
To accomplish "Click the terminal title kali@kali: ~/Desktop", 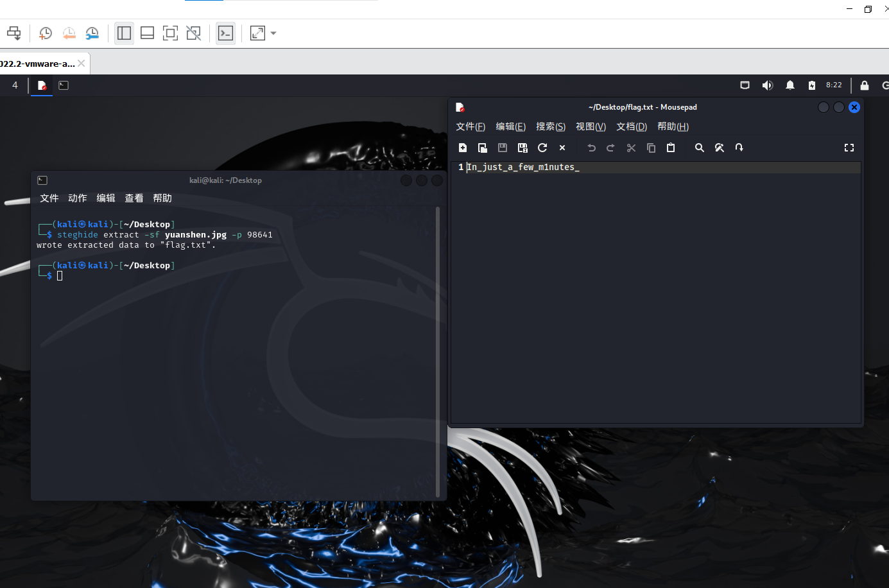I will point(225,180).
